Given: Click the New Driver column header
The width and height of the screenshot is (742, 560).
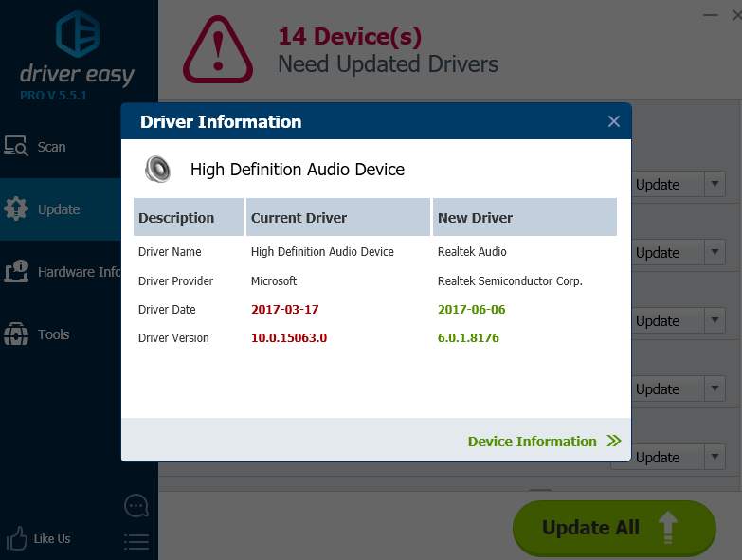Looking at the screenshot, I should click(x=525, y=217).
